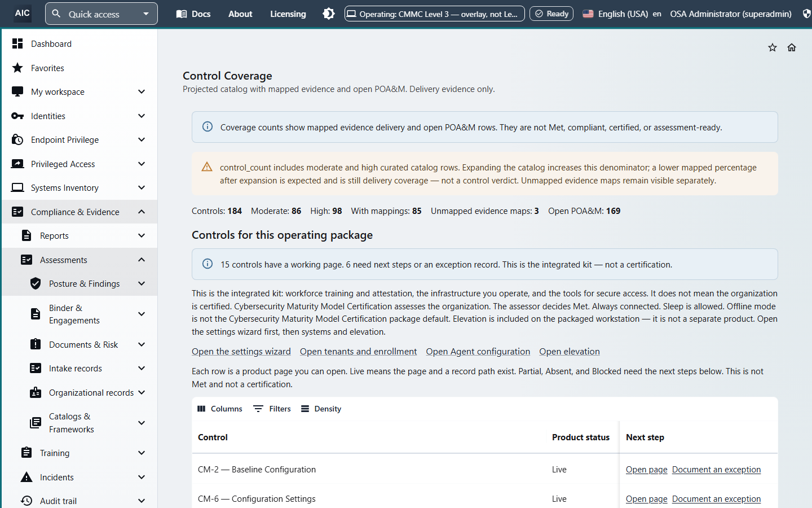Click the shield icon at far right header

807,14
